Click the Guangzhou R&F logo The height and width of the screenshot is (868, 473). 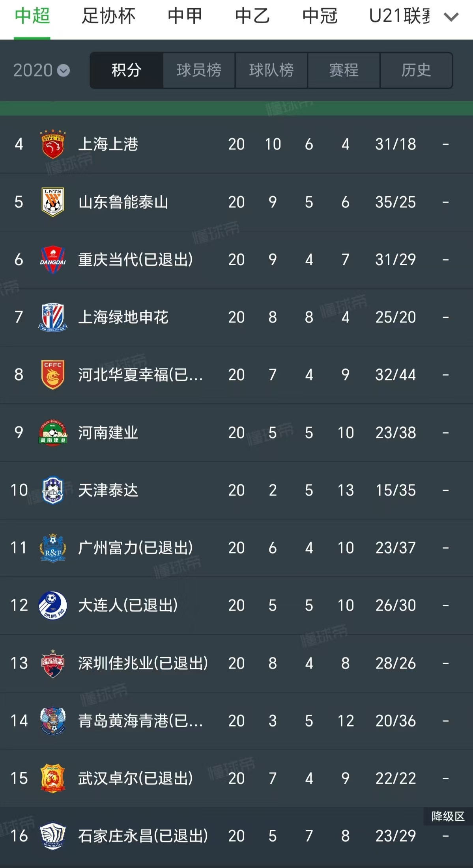click(x=52, y=548)
